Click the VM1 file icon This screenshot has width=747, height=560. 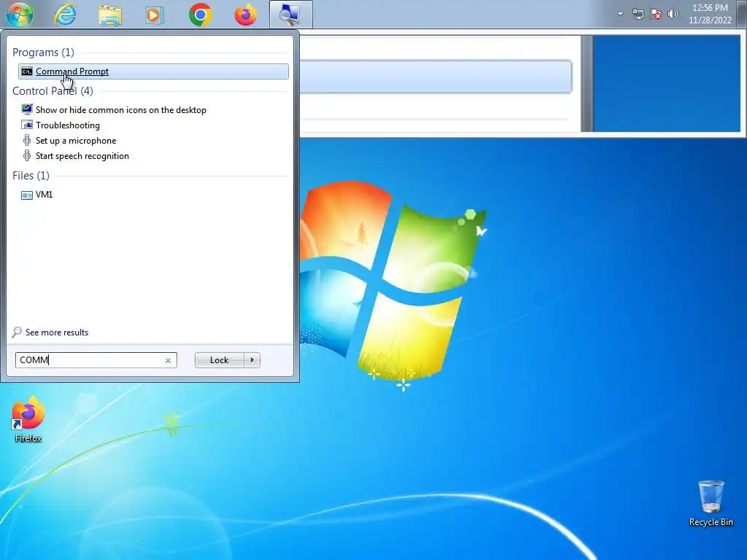(27, 195)
